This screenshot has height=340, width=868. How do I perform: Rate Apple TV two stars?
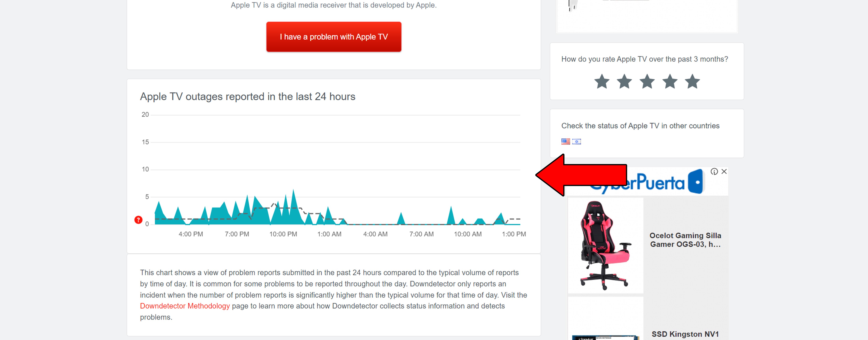(624, 82)
